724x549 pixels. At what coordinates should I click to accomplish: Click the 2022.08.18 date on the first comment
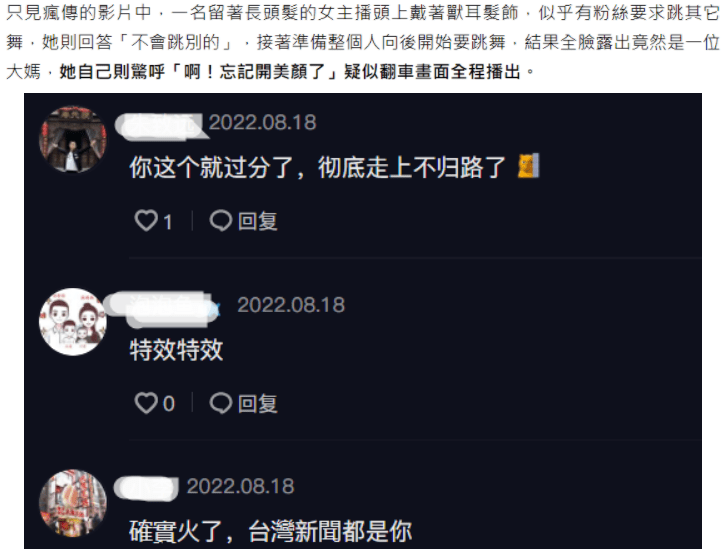[x=262, y=122]
